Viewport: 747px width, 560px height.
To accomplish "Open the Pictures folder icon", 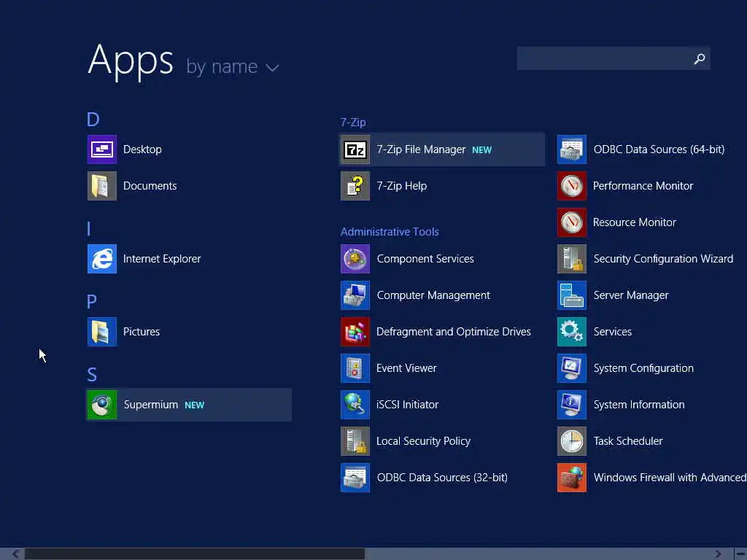I will click(102, 332).
